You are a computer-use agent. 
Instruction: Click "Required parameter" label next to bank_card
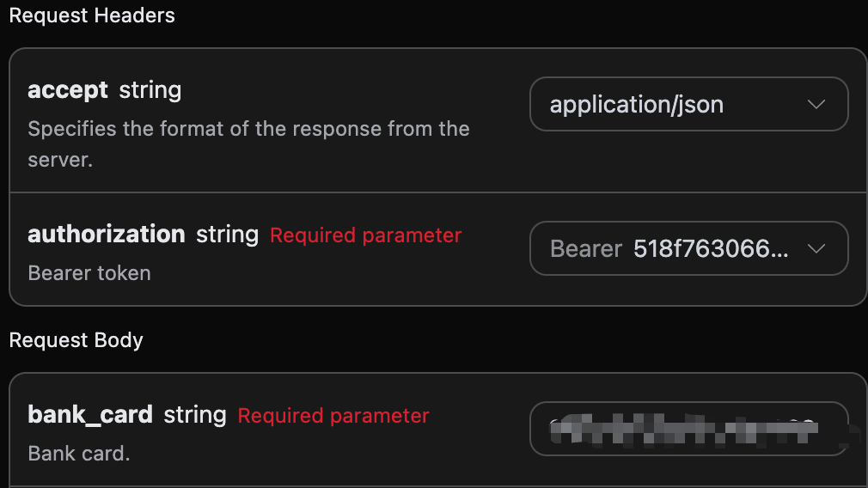tap(333, 416)
